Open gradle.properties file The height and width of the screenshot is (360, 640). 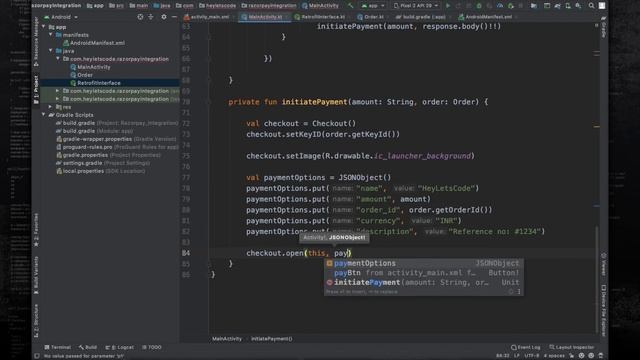point(108,155)
